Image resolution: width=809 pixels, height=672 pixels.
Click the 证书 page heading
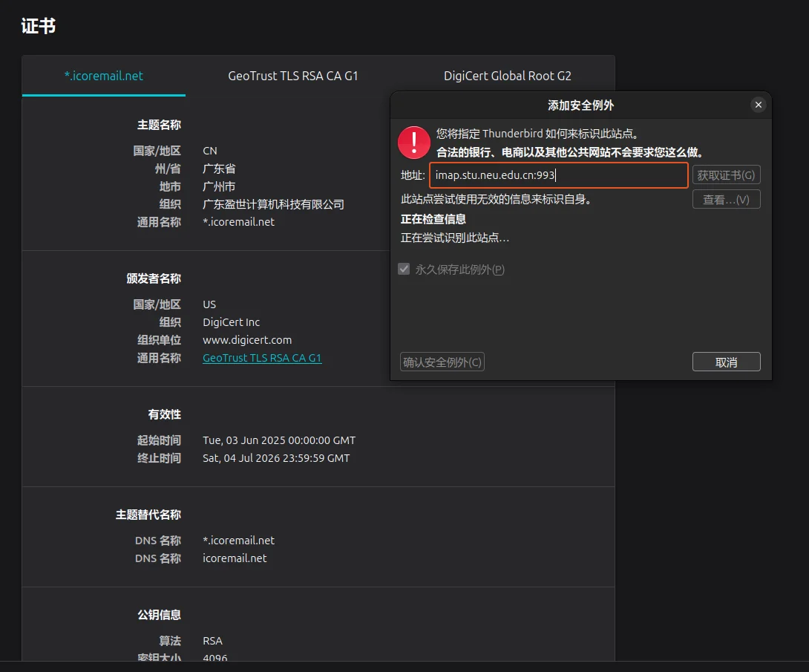[x=38, y=25]
